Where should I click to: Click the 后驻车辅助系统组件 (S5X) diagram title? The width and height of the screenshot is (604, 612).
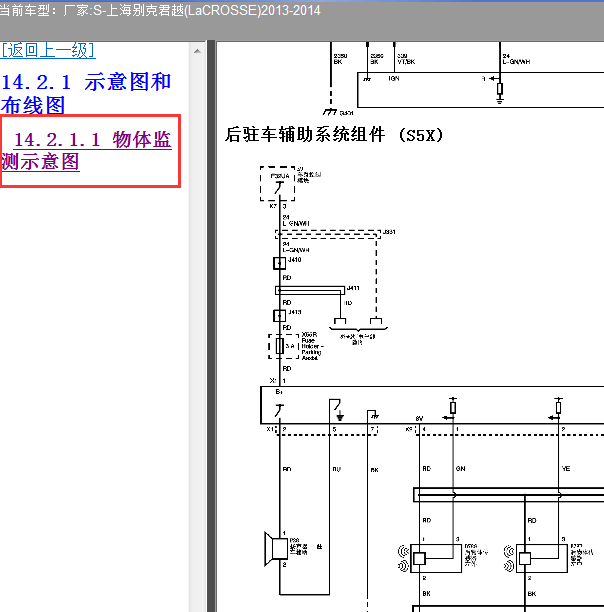coord(334,135)
